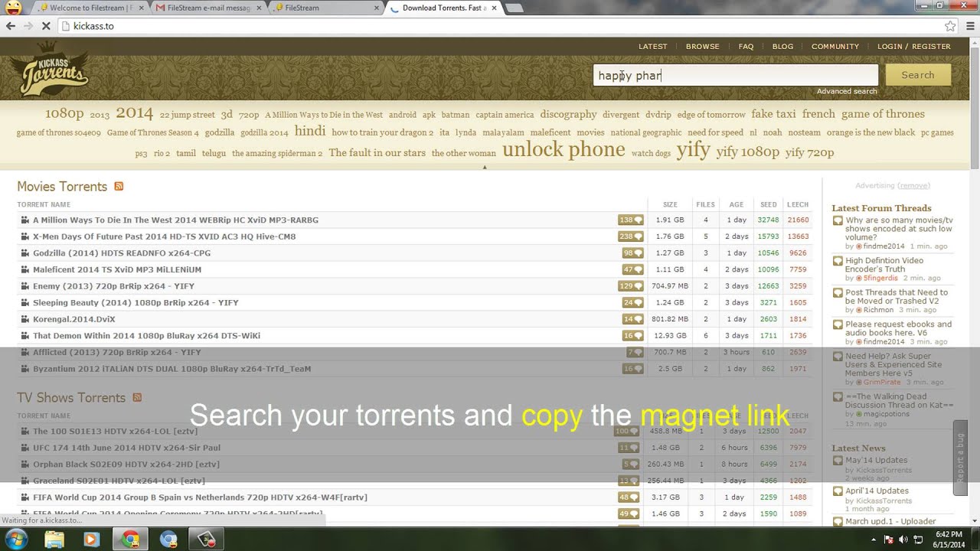Open comments badge 47 for Maleficent torrent
This screenshot has height=551, width=980.
pos(633,269)
